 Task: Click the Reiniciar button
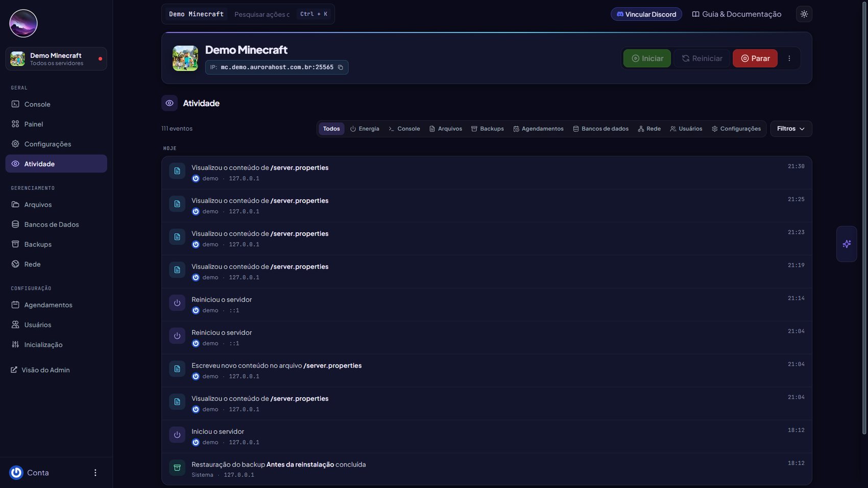point(702,58)
